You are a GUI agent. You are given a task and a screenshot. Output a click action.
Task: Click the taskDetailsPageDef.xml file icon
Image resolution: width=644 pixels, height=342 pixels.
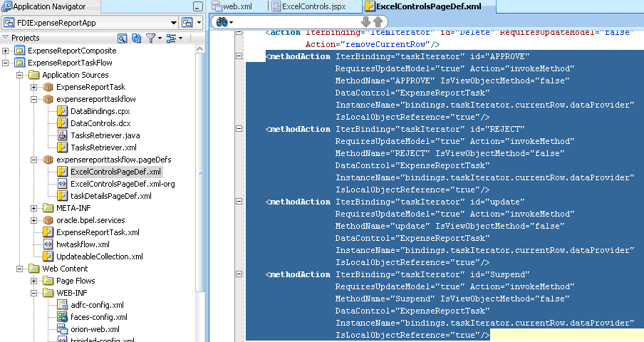coord(62,196)
